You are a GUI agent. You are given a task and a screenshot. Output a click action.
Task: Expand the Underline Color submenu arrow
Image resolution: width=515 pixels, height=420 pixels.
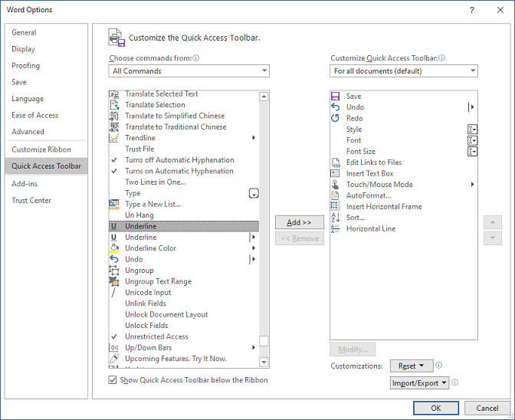[254, 248]
